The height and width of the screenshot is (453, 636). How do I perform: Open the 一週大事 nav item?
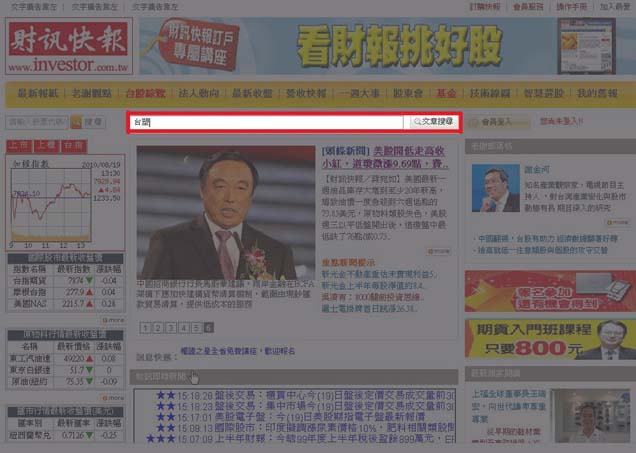pyautogui.click(x=359, y=93)
